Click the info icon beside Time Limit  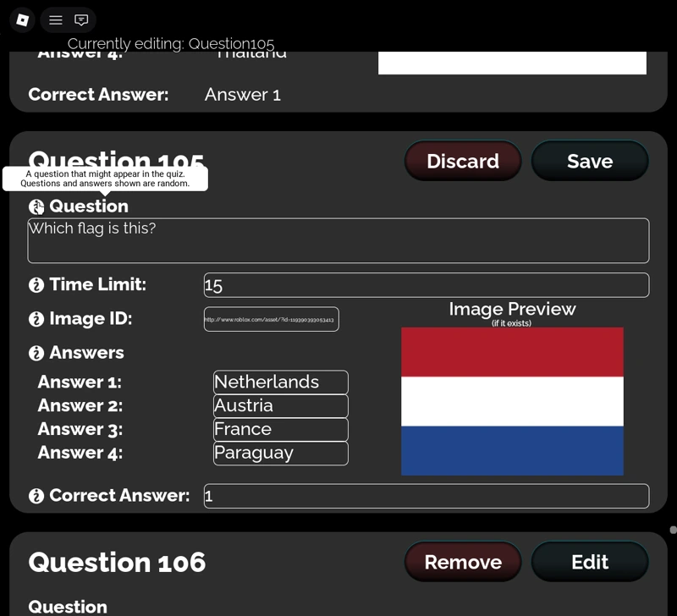click(x=35, y=284)
